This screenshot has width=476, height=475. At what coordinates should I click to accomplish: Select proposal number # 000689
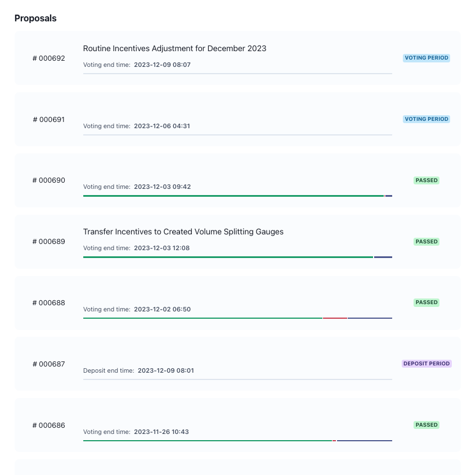(x=49, y=242)
